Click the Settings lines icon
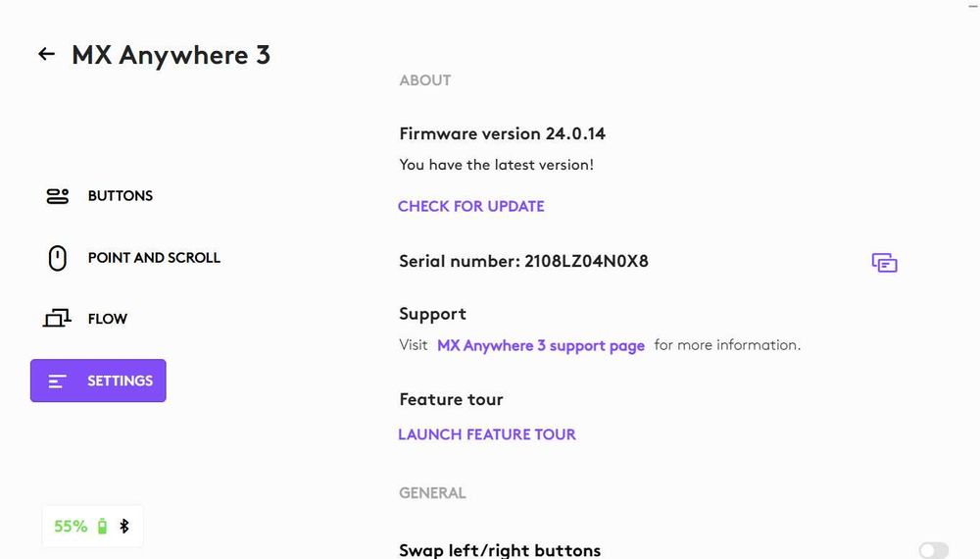The image size is (980, 559). 58,381
